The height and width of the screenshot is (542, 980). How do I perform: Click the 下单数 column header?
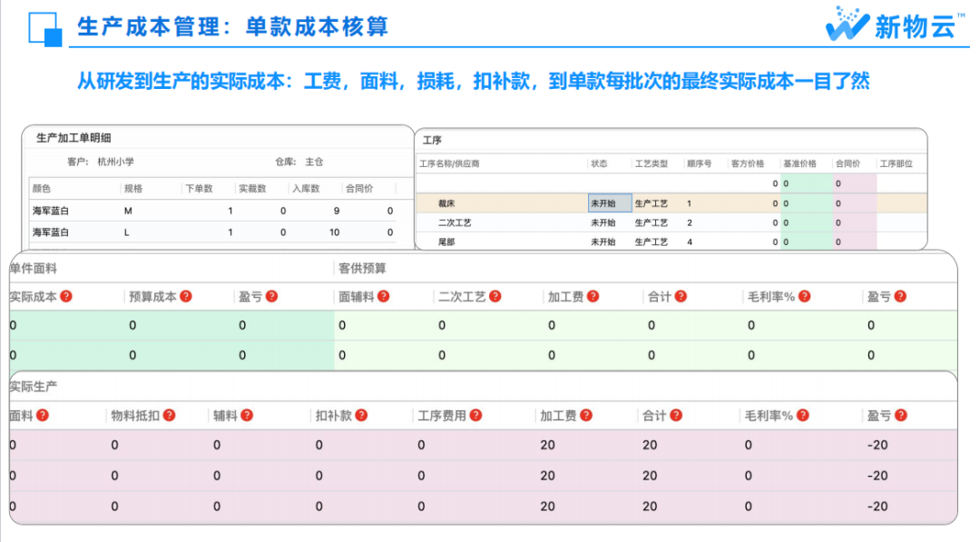click(x=199, y=189)
